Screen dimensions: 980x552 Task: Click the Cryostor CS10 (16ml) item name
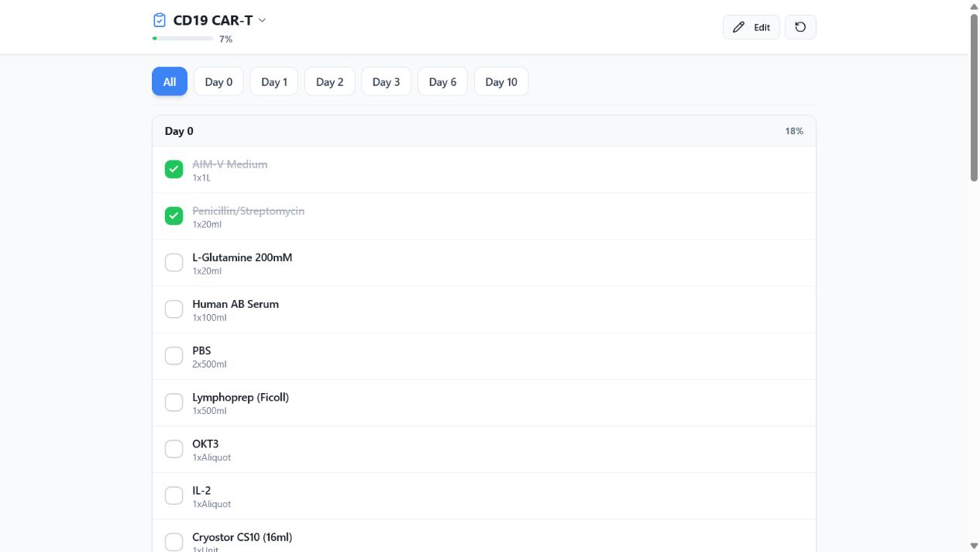coord(242,536)
